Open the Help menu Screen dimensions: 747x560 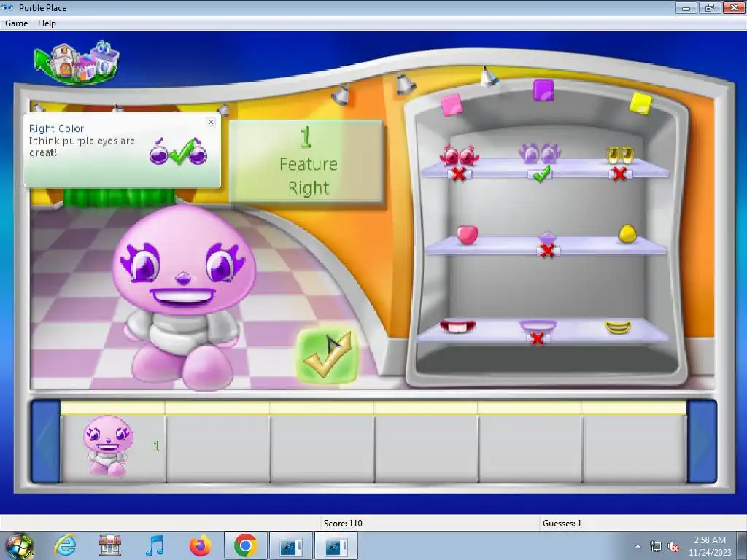[x=47, y=23]
